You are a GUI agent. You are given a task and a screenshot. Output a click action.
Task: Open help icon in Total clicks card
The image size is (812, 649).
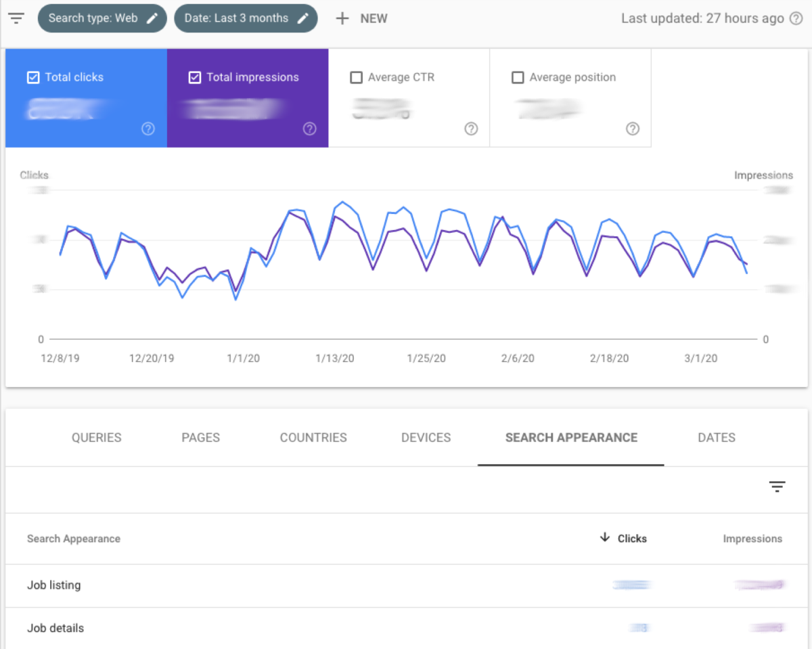[148, 129]
